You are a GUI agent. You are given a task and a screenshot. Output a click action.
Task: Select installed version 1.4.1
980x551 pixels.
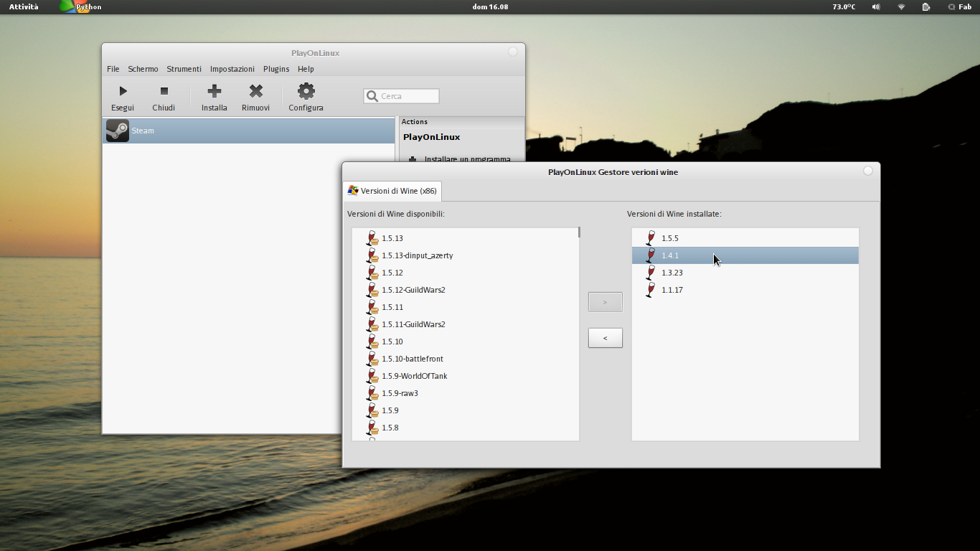745,255
